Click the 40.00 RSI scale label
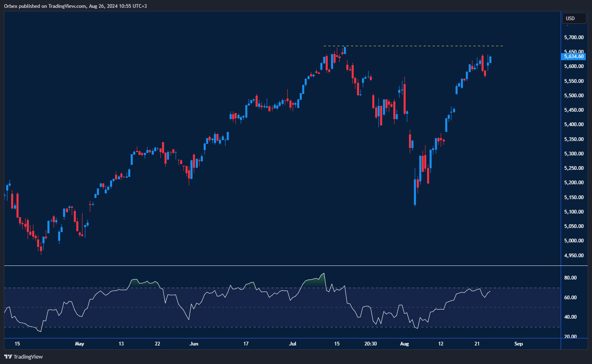This screenshot has height=364, width=592. click(570, 317)
